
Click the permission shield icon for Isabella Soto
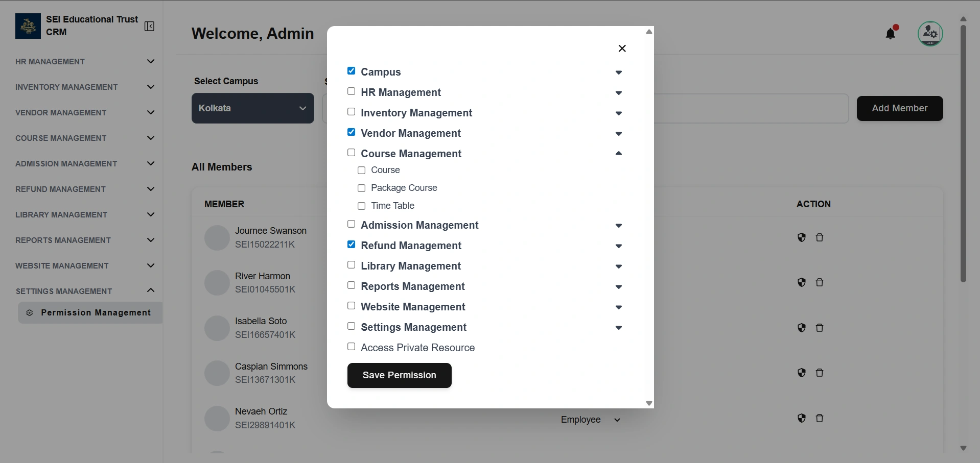(x=801, y=328)
